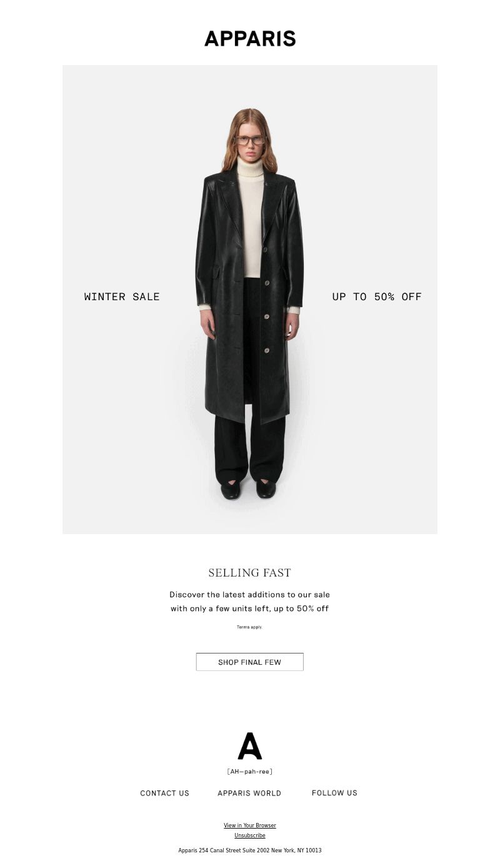Click the SELLING FAST heading
Viewport: 500px width, 868px height.
coord(250,573)
